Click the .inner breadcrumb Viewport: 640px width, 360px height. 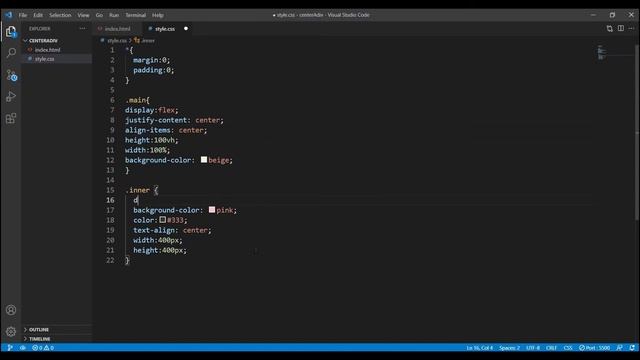coord(148,40)
